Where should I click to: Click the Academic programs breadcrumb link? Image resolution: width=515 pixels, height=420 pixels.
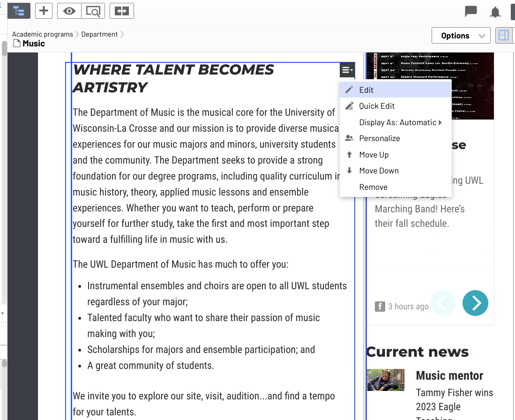point(42,34)
